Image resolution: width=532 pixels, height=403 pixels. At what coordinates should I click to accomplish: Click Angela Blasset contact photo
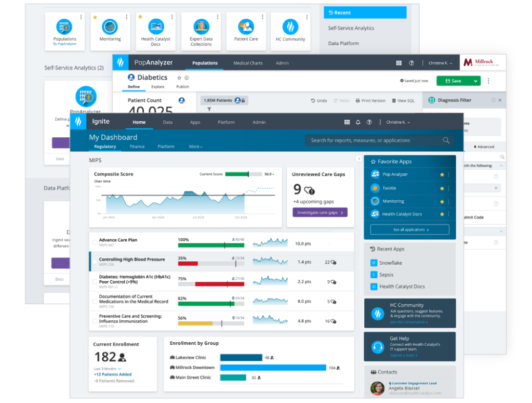coord(377,388)
